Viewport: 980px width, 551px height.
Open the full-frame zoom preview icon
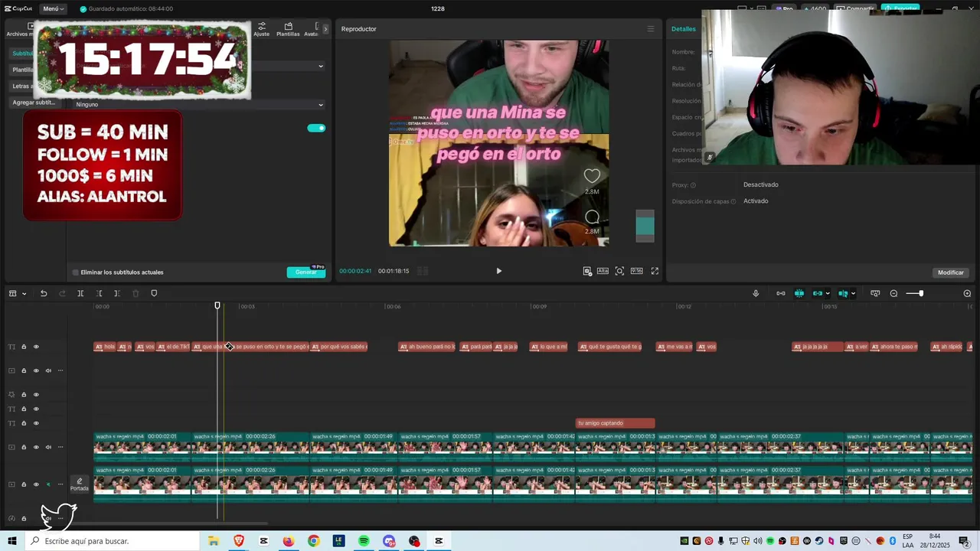tap(619, 271)
